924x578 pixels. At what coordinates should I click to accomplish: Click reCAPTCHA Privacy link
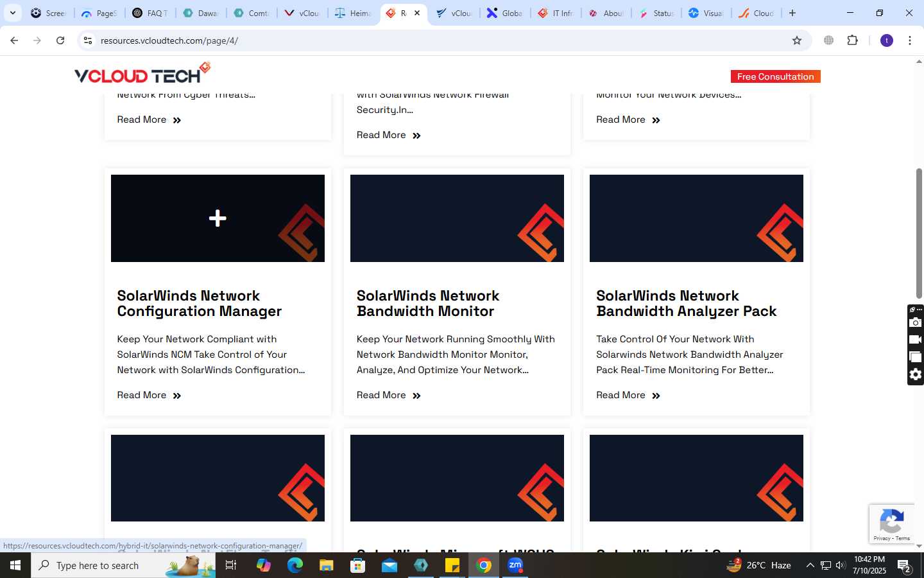882,538
